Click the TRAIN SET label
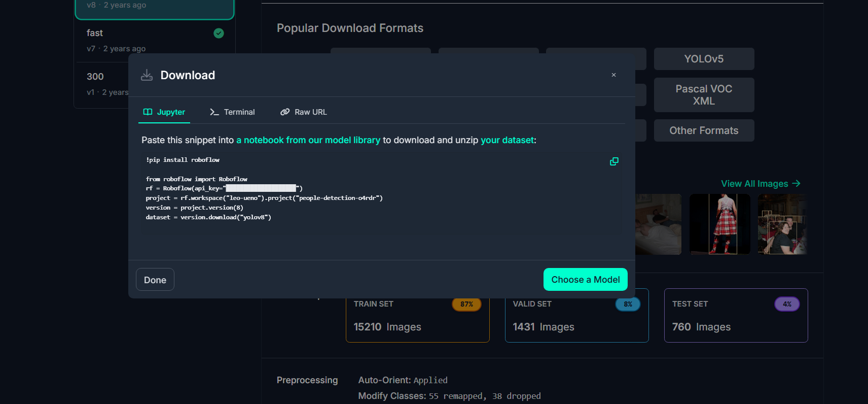Screen dimensions: 868x404 point(374,304)
